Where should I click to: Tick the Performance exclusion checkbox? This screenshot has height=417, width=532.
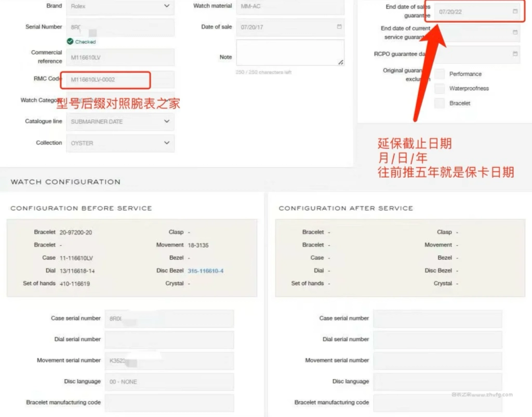coord(440,74)
